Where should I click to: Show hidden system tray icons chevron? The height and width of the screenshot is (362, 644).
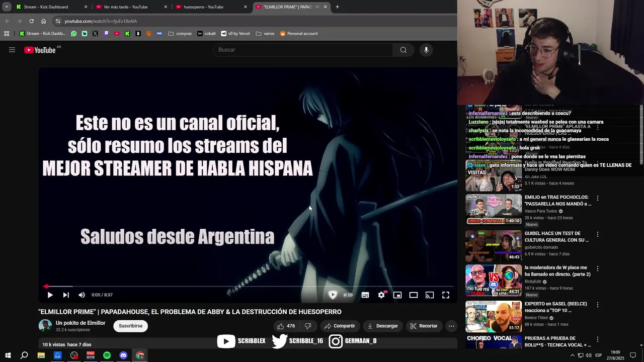572,355
